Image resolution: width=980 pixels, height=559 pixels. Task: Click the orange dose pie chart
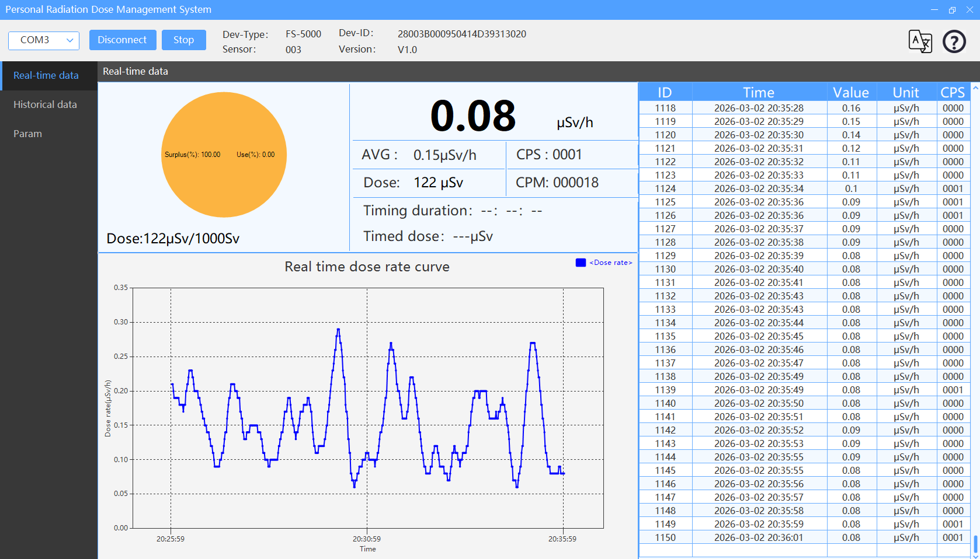click(224, 155)
